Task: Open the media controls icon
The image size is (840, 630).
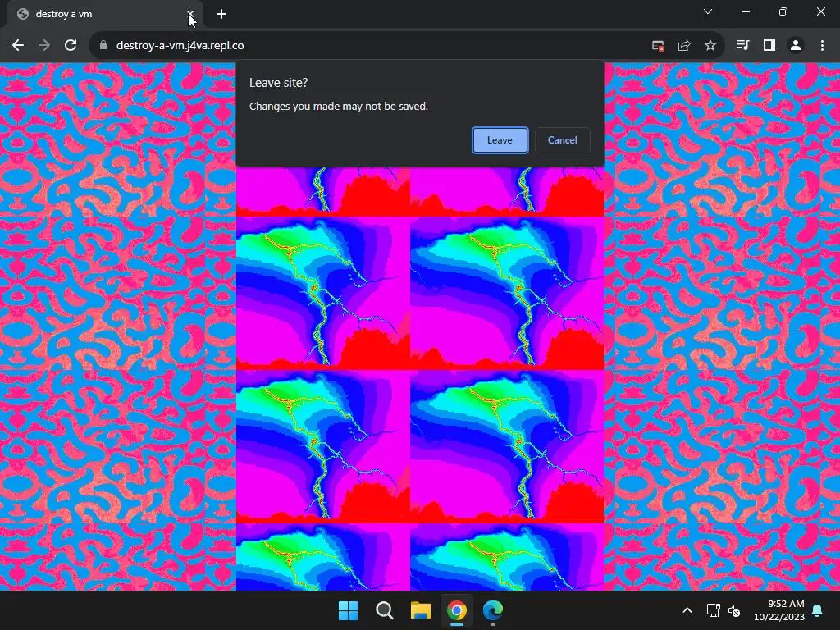Action: (x=742, y=46)
